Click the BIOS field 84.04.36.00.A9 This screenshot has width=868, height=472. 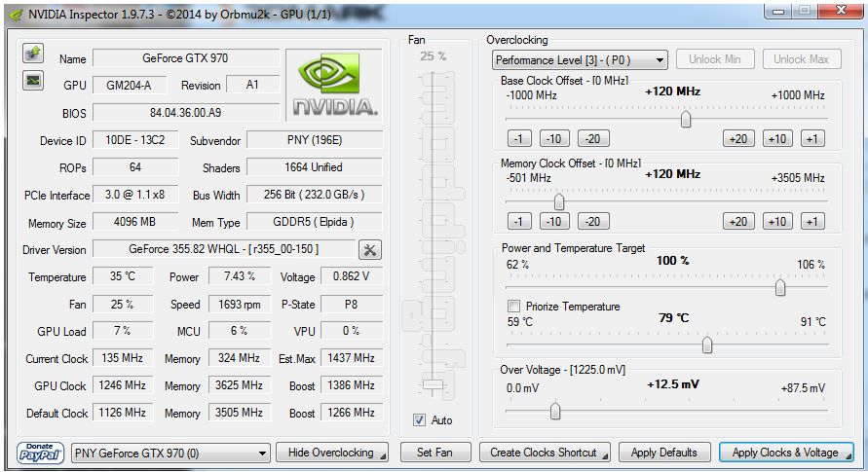click(185, 113)
